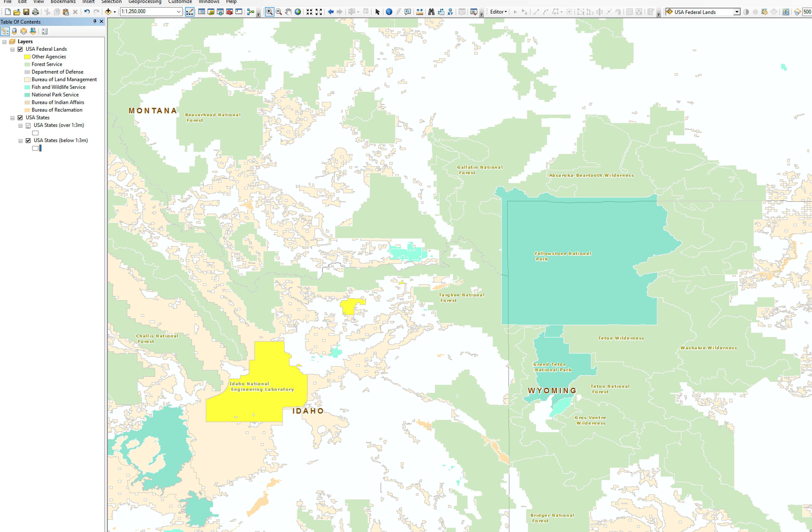Viewport: 812px width, 532px height.
Task: Activate the Pan hand tool
Action: (x=288, y=12)
